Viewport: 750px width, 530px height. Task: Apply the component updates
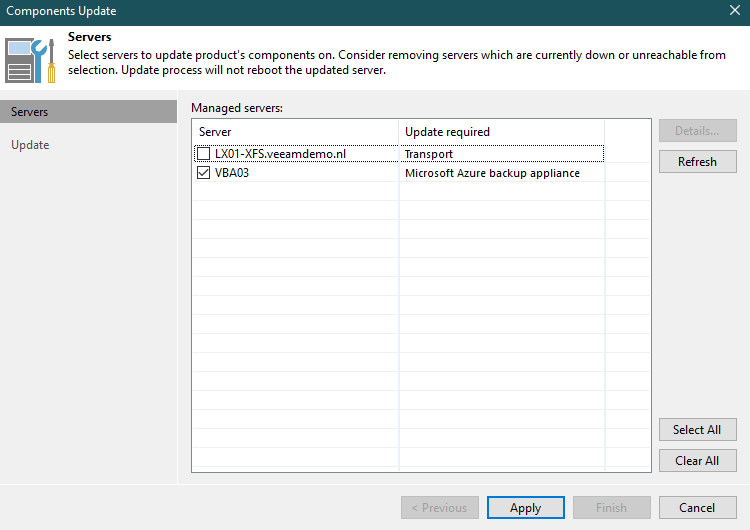[x=526, y=508]
